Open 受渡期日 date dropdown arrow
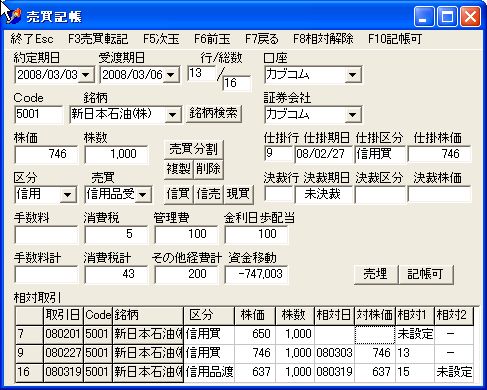Screen dimensions: 487x390 pyautogui.click(x=171, y=74)
